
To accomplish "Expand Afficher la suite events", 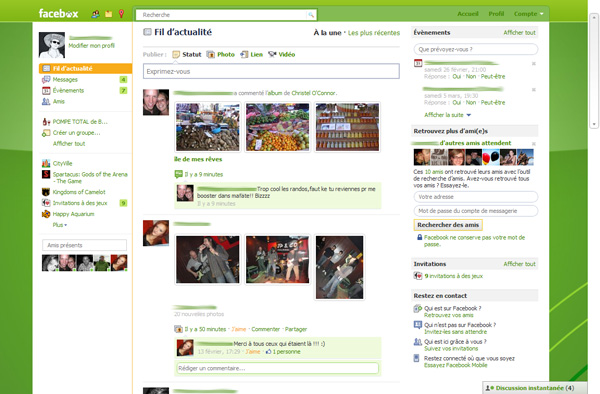I will point(447,115).
